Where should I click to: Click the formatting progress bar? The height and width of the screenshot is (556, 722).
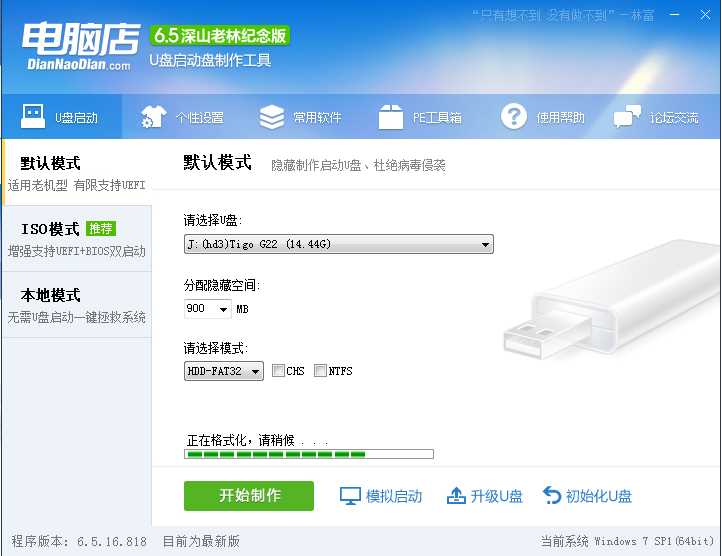coord(309,454)
